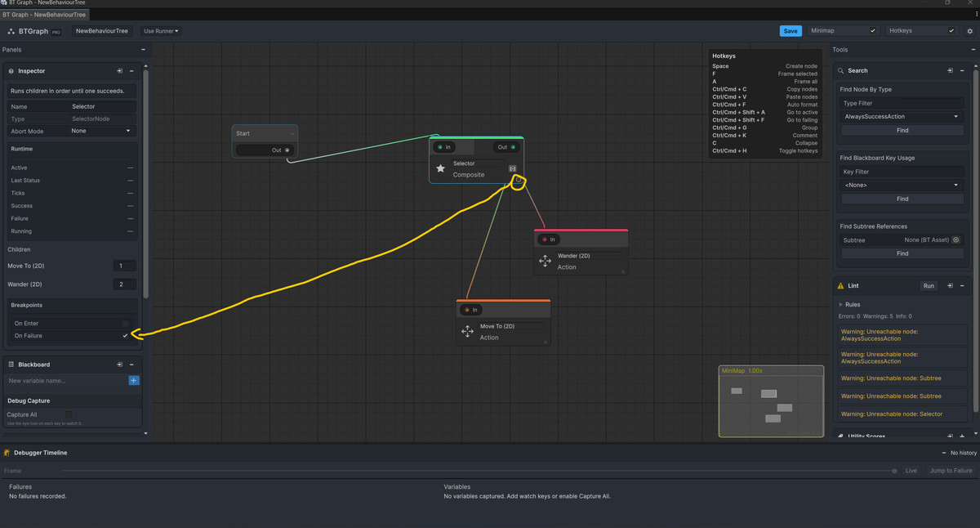Select the BT Graph window tab
Screen dimensions: 980x528
click(x=46, y=15)
